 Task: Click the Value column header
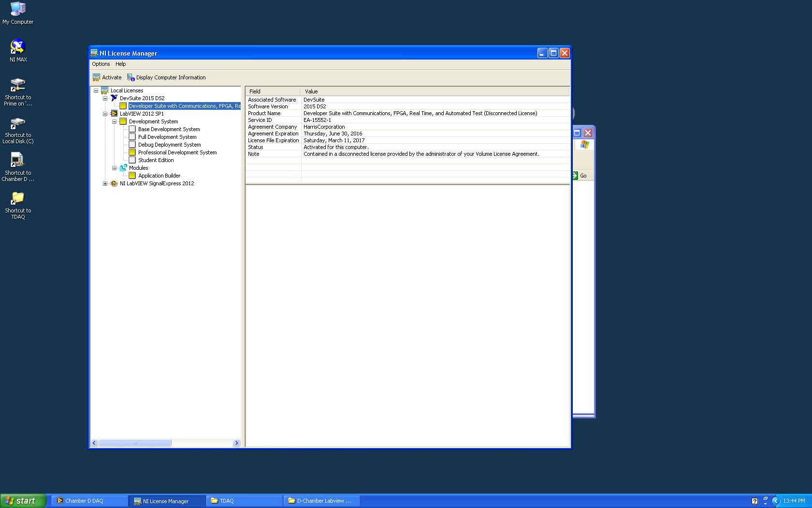click(435, 91)
